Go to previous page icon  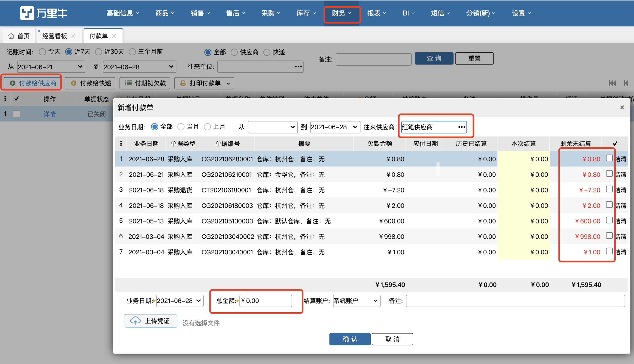click(626, 83)
